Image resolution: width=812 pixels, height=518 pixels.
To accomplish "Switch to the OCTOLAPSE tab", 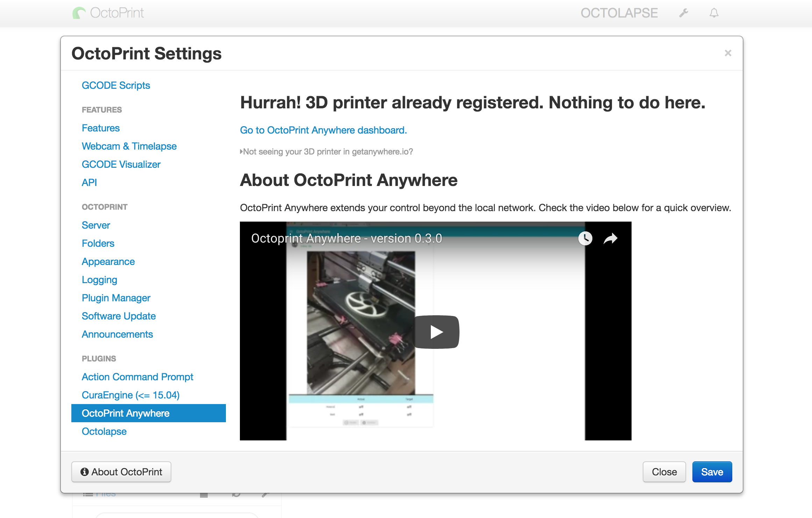I will pyautogui.click(x=619, y=13).
